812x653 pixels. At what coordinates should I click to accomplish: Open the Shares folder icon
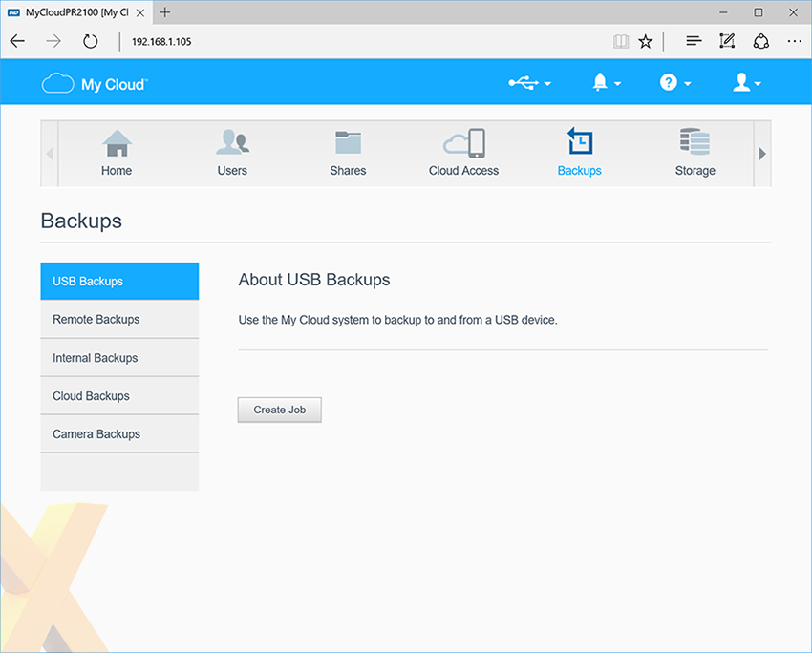coord(348,142)
